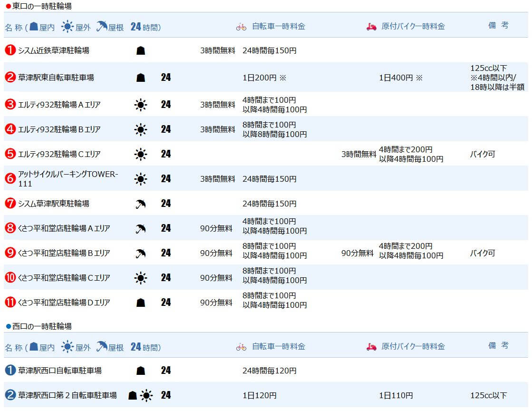Click red number 6 marker for TOWER-111

point(10,179)
